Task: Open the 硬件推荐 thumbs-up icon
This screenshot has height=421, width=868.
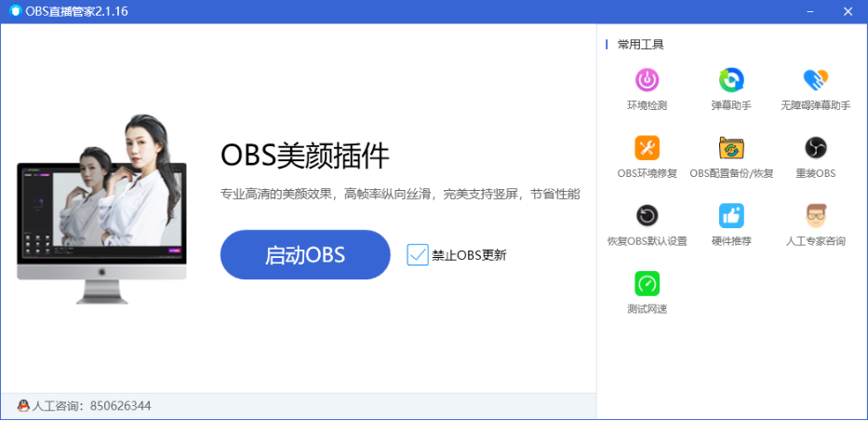Action: [731, 215]
